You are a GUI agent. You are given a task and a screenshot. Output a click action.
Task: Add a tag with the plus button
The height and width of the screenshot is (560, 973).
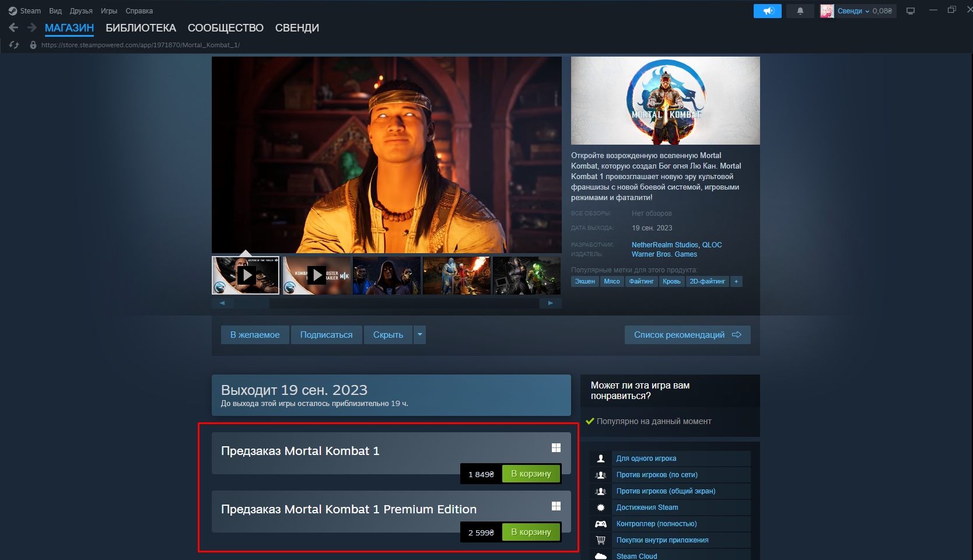coord(736,282)
